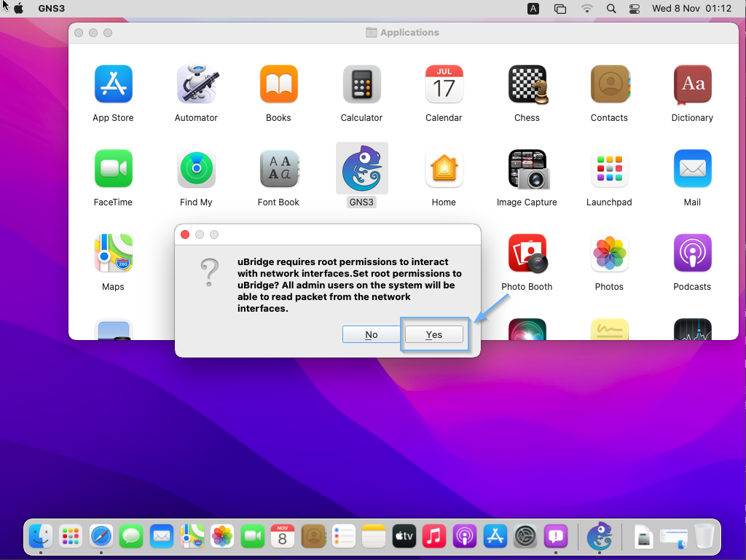
Task: Open the Podcasts application
Action: coord(692,253)
